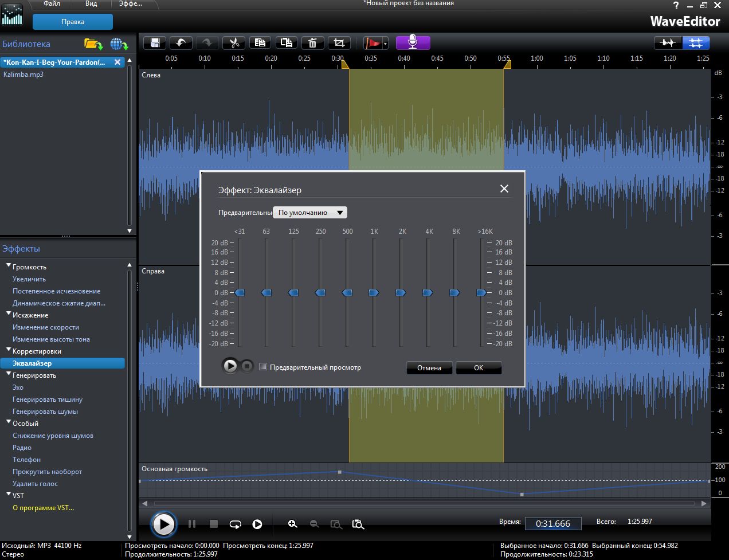Click the Zoom in magnifier icon
The width and height of the screenshot is (729, 560).
[x=293, y=524]
